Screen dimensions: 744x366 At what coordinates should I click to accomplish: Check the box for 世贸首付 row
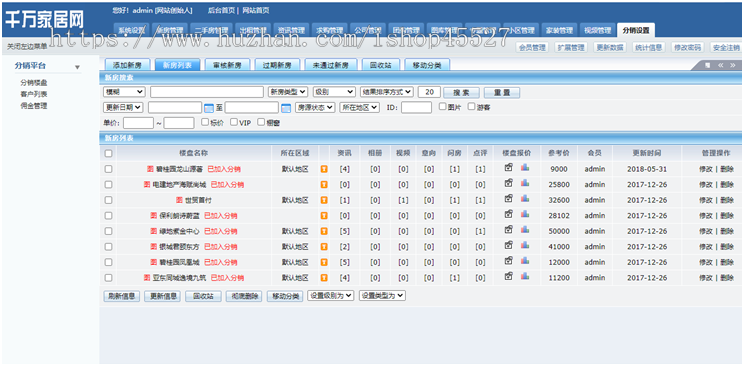tap(108, 200)
